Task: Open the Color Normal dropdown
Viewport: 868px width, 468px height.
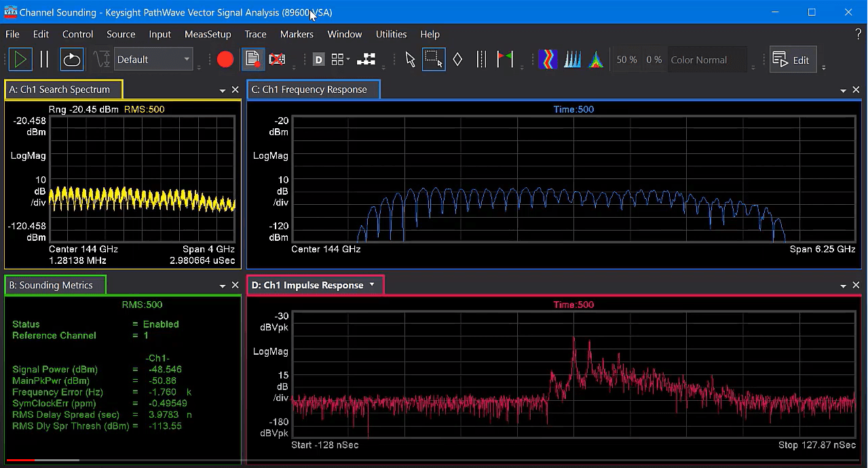Action: pyautogui.click(x=706, y=59)
